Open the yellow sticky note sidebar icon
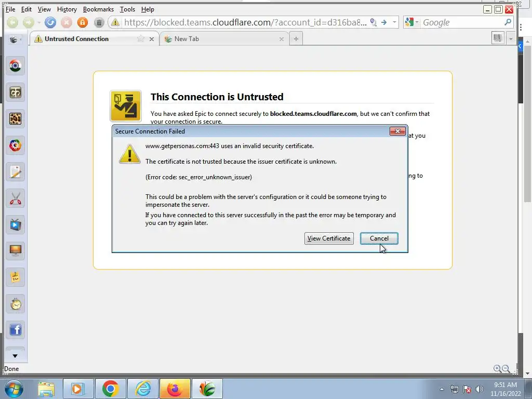Viewport: 532px width, 399px height. tap(15, 277)
